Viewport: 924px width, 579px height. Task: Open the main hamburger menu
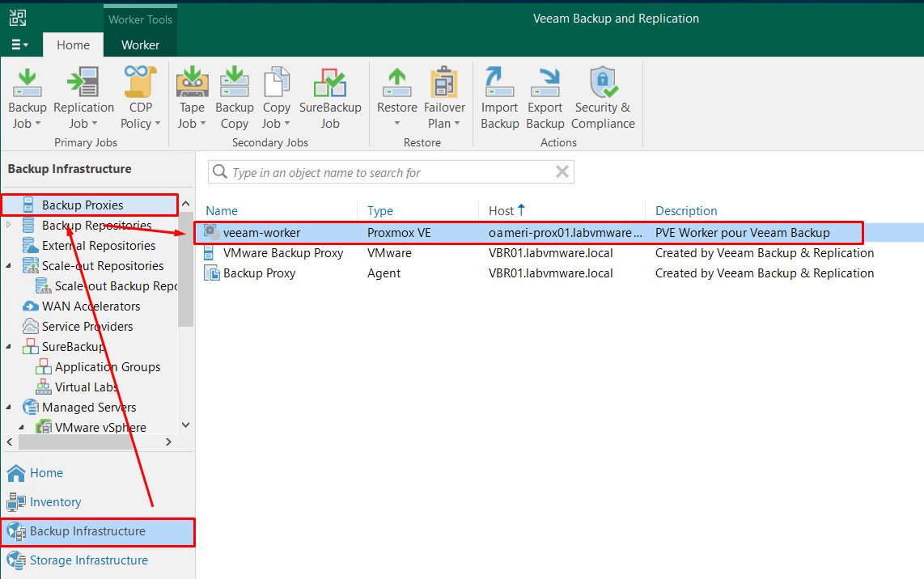tap(20, 45)
